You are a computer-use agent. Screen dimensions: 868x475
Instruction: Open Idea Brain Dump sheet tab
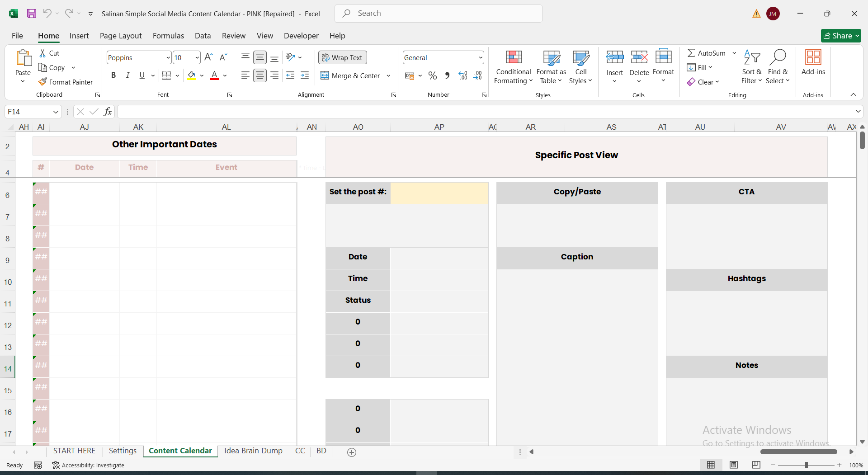(x=253, y=451)
